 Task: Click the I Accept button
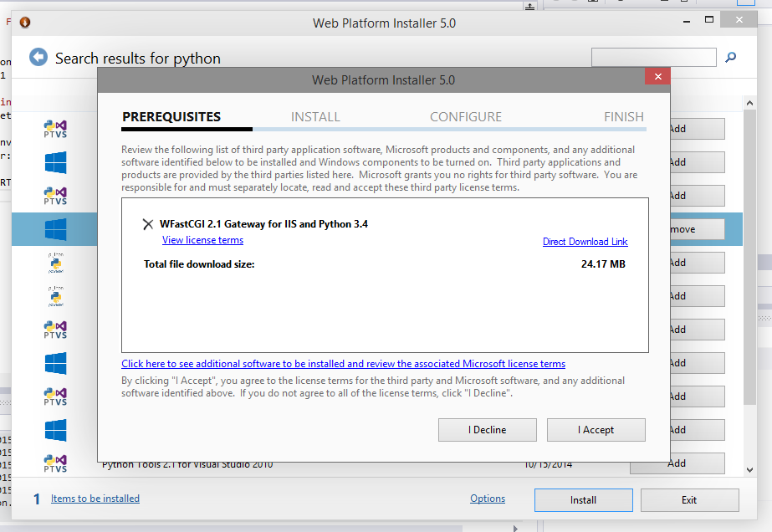pos(596,430)
